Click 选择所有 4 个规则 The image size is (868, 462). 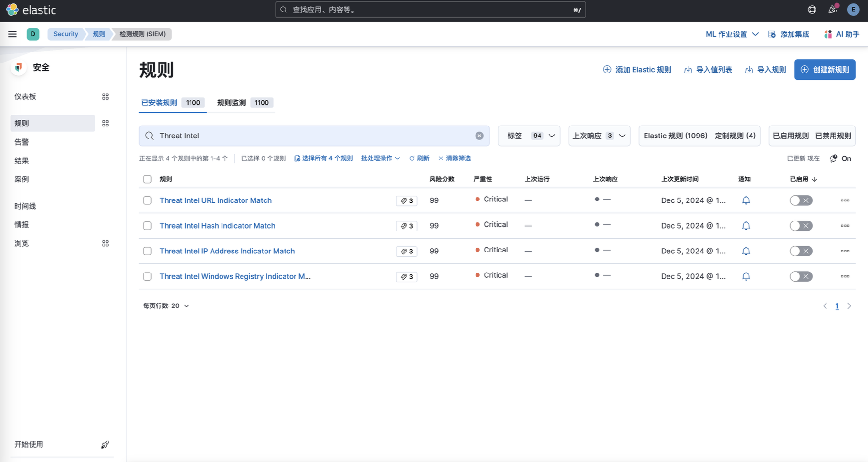tap(323, 158)
